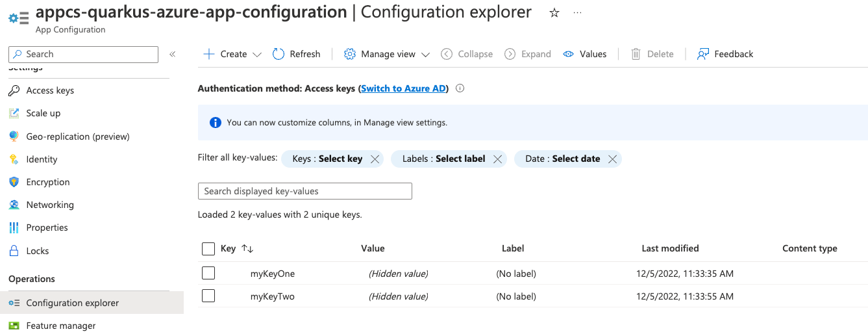
Task: Click the Feature manager icon
Action: click(x=14, y=326)
